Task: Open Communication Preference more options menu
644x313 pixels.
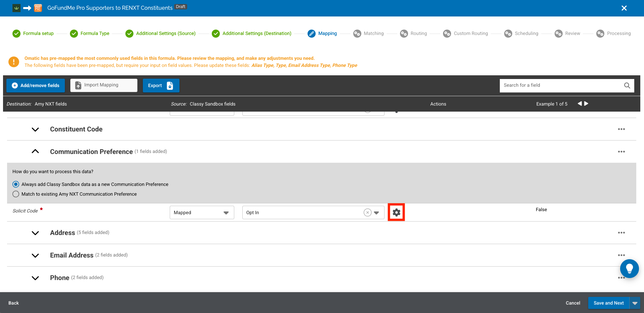Action: pos(621,152)
